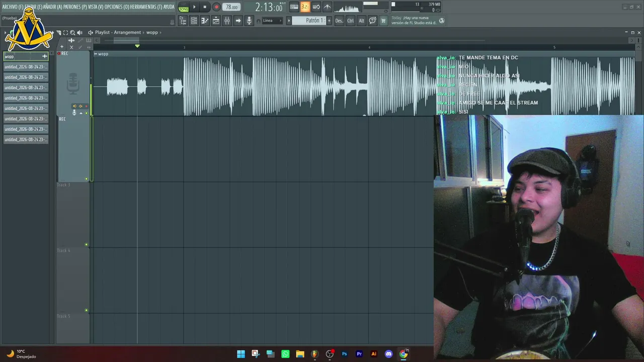The height and width of the screenshot is (362, 644).
Task: Click the microphone recording icon in toolbar
Action: pos(249,21)
